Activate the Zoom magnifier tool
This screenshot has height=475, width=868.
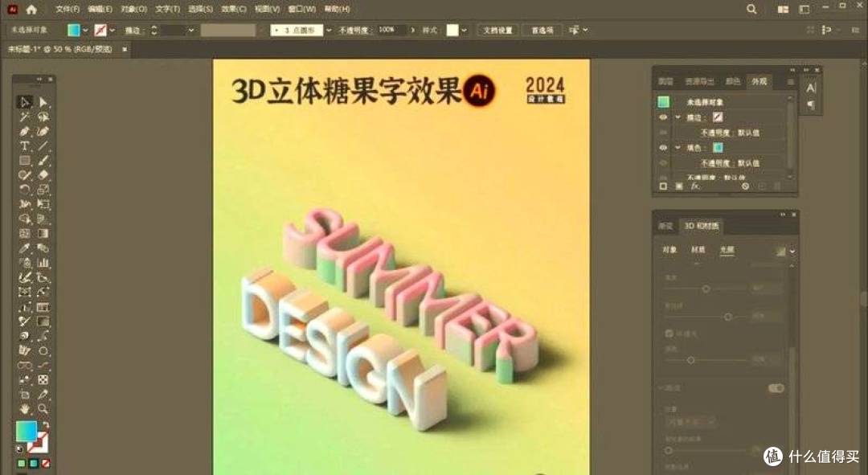(x=43, y=409)
